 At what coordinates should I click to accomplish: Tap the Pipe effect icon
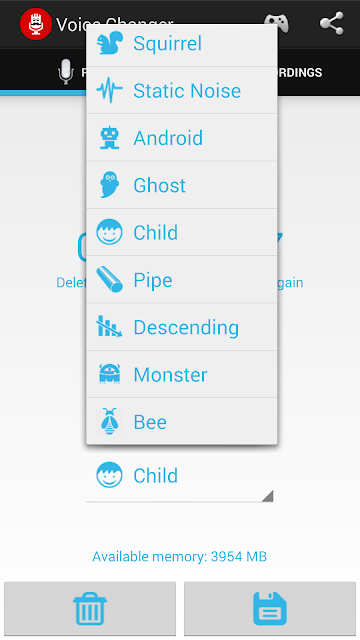coord(109,280)
